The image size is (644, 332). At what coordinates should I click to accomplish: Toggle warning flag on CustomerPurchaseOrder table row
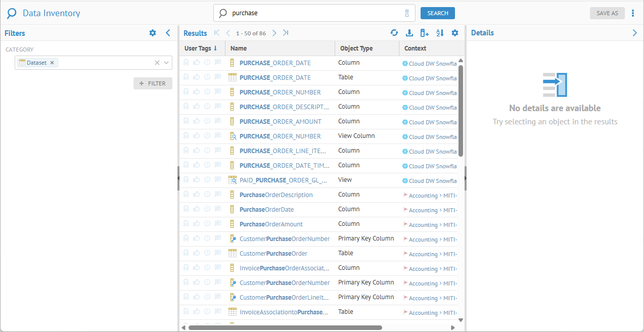[x=207, y=253]
